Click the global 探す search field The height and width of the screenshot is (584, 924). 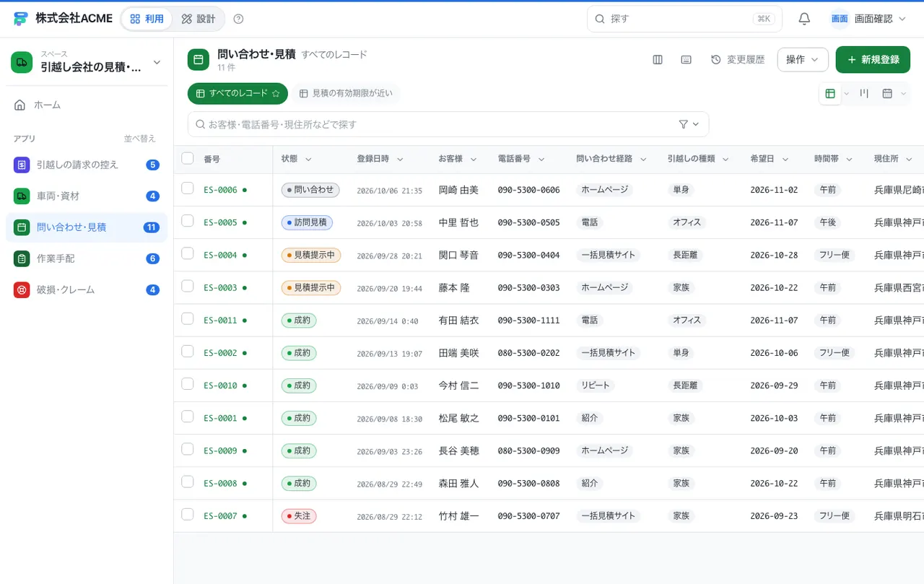pos(684,19)
